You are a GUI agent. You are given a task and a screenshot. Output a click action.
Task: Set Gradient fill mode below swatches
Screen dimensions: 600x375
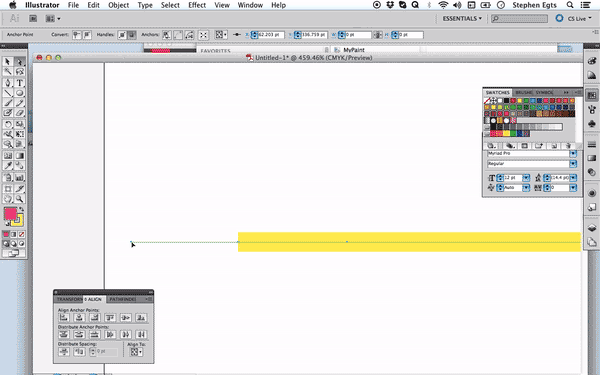point(14,234)
